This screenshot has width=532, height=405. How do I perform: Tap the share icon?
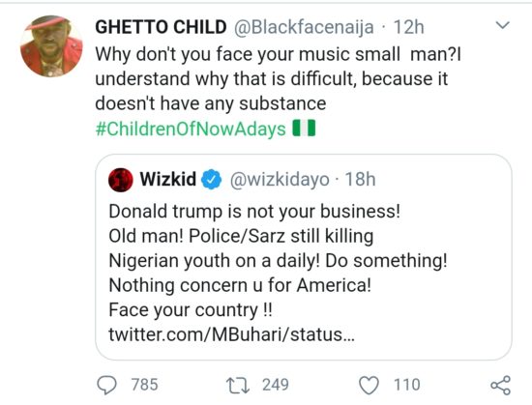tap(501, 386)
